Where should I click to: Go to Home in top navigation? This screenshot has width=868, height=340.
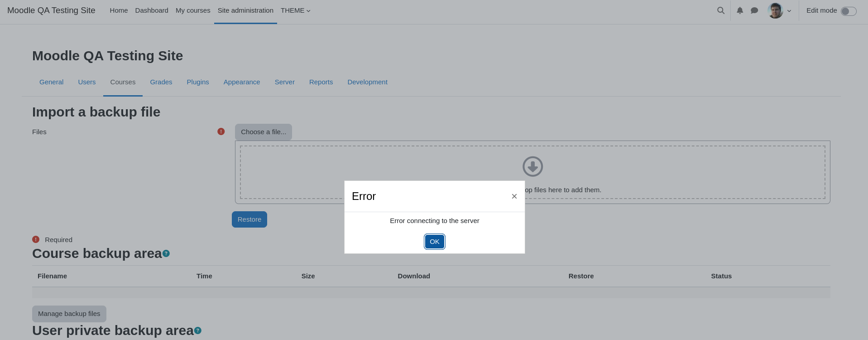click(119, 10)
